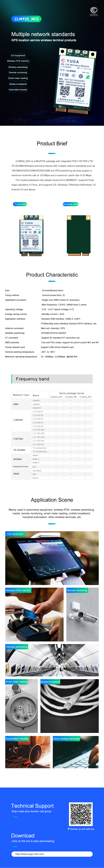
Task: Switch to the Reverse side label
Action: pyautogui.click(x=70, y=204)
